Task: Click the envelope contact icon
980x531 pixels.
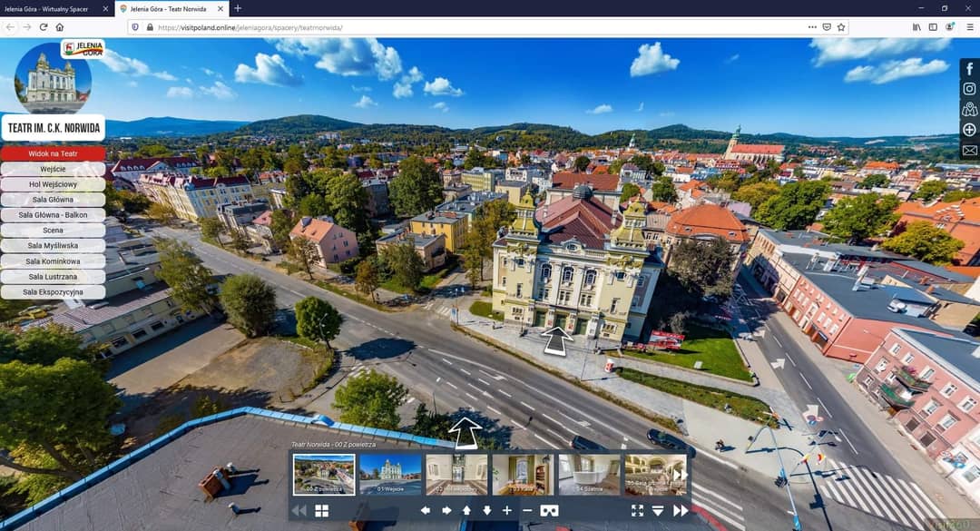Action: 969,150
